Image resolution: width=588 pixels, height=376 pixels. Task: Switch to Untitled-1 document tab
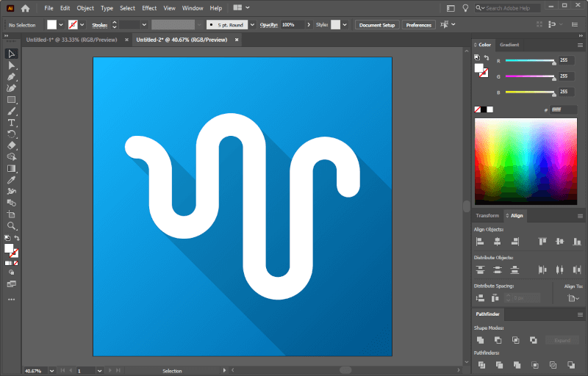point(72,40)
